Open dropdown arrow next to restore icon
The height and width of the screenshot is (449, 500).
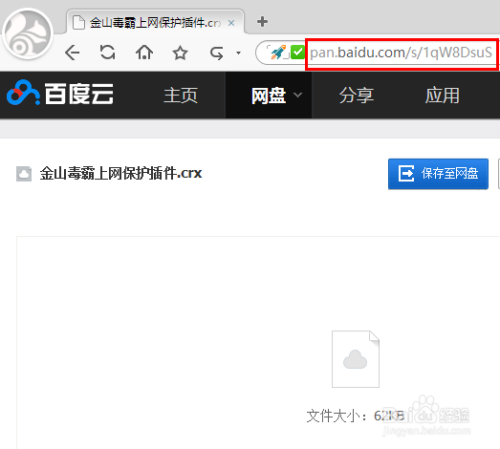(238, 53)
